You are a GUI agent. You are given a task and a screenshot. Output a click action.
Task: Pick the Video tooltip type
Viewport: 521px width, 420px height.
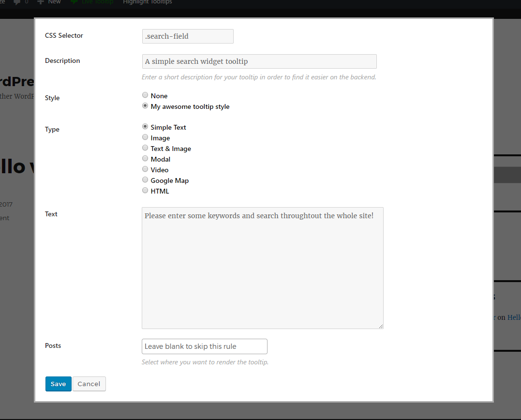(145, 169)
